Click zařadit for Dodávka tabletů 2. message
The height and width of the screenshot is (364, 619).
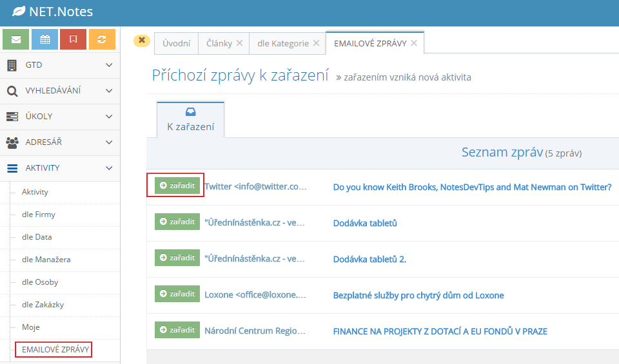[x=177, y=258]
